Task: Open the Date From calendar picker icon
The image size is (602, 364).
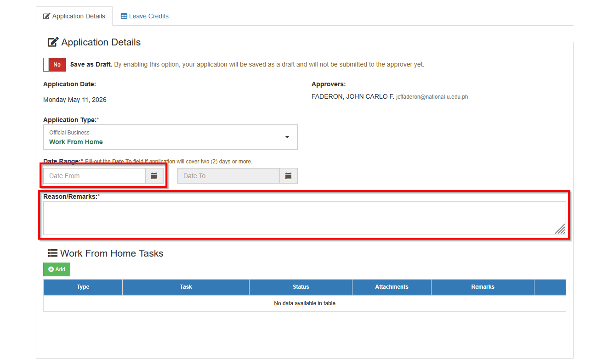Action: (x=154, y=176)
